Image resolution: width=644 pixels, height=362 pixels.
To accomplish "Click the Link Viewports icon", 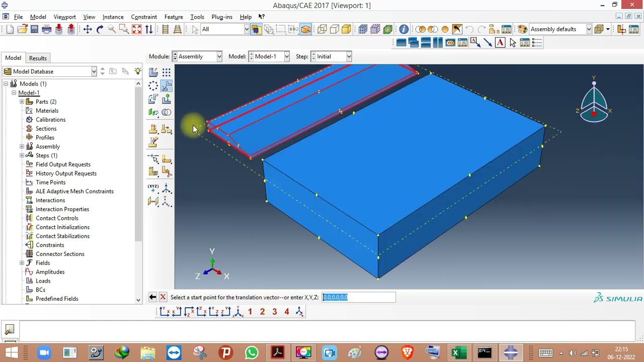I will tap(450, 43).
